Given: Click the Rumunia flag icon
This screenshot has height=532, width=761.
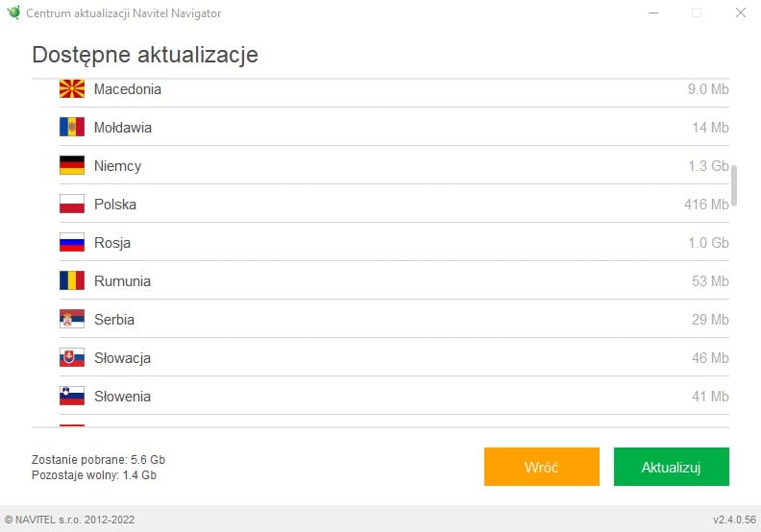Looking at the screenshot, I should (x=72, y=281).
